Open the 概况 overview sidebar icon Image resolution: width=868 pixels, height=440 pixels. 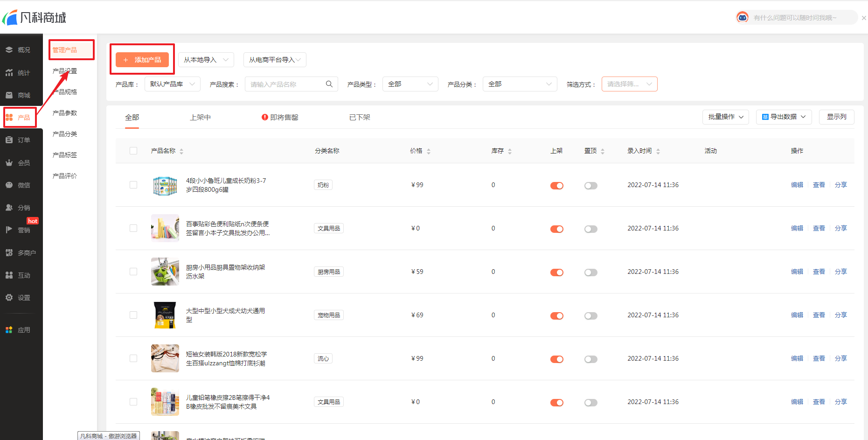tap(9, 50)
